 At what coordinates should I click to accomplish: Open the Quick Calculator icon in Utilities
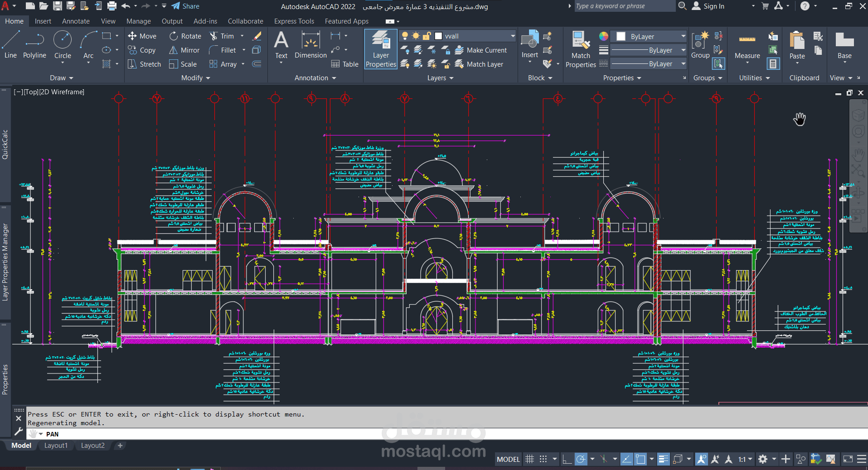[x=773, y=64]
